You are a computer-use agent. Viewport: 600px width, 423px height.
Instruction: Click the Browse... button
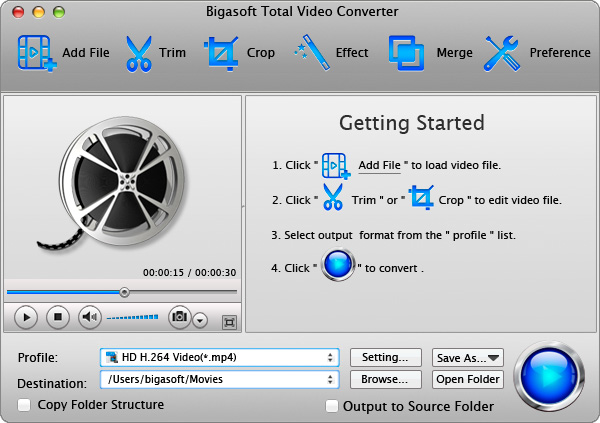point(385,379)
